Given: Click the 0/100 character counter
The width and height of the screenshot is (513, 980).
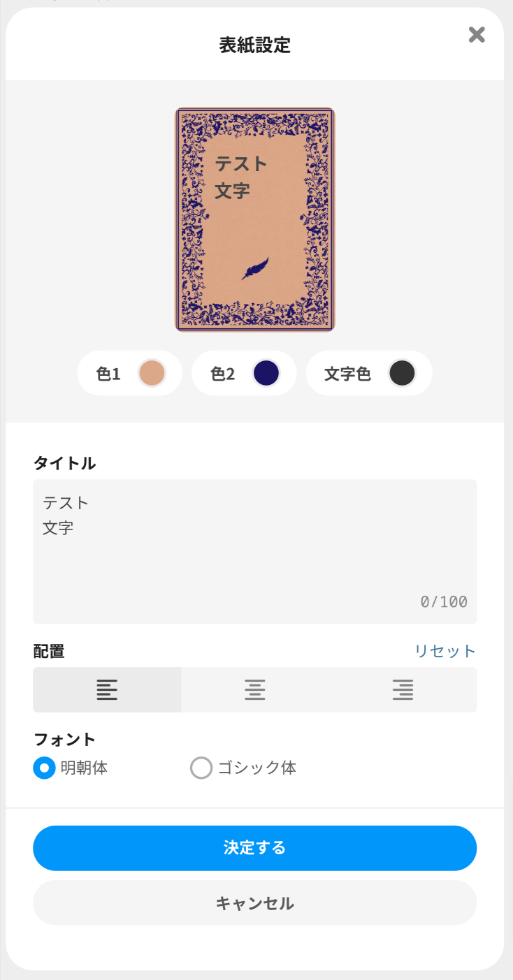Looking at the screenshot, I should (x=444, y=602).
